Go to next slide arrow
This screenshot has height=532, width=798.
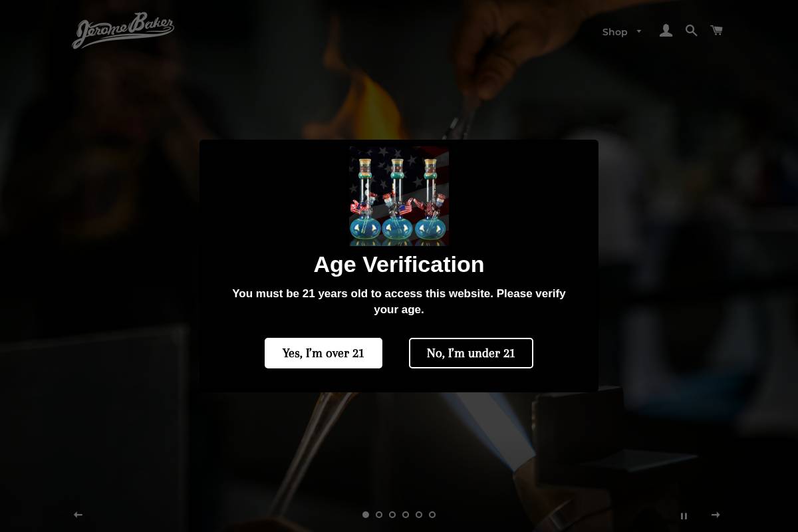click(x=716, y=515)
